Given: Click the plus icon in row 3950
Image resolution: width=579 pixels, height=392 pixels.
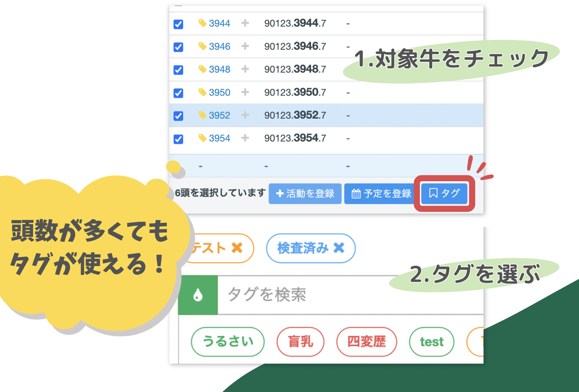Looking at the screenshot, I should pyautogui.click(x=245, y=92).
